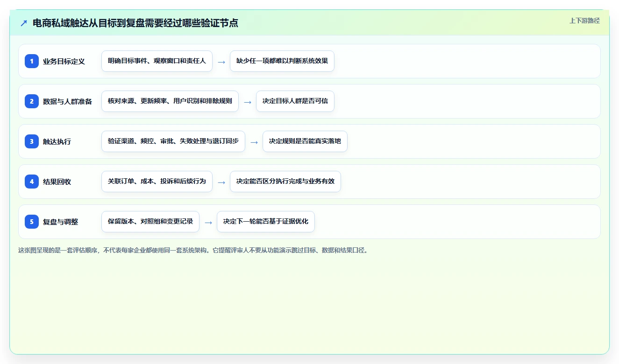Click the footnote text starting 这张图呈现的是
Viewport: 619px width, 364px height.
[x=193, y=250]
